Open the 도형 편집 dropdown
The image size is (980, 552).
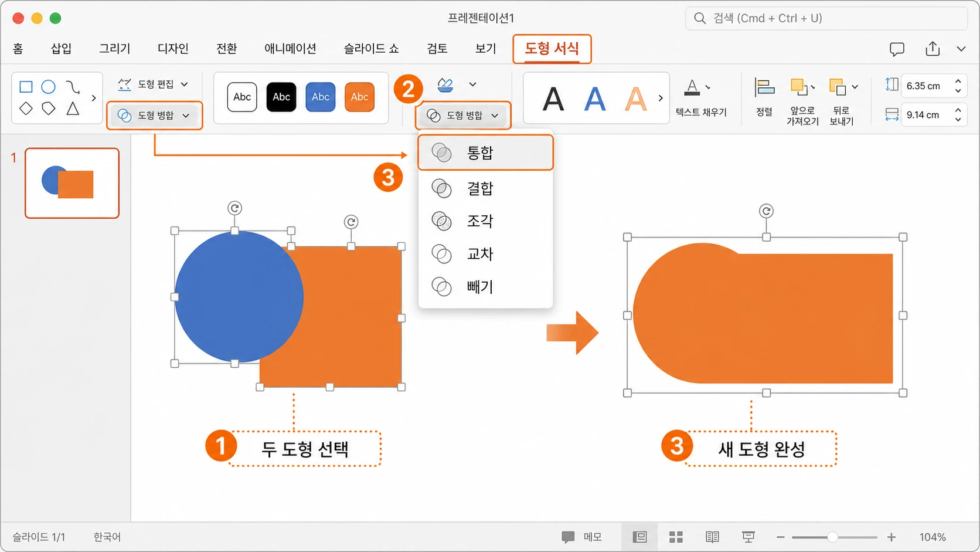(153, 84)
